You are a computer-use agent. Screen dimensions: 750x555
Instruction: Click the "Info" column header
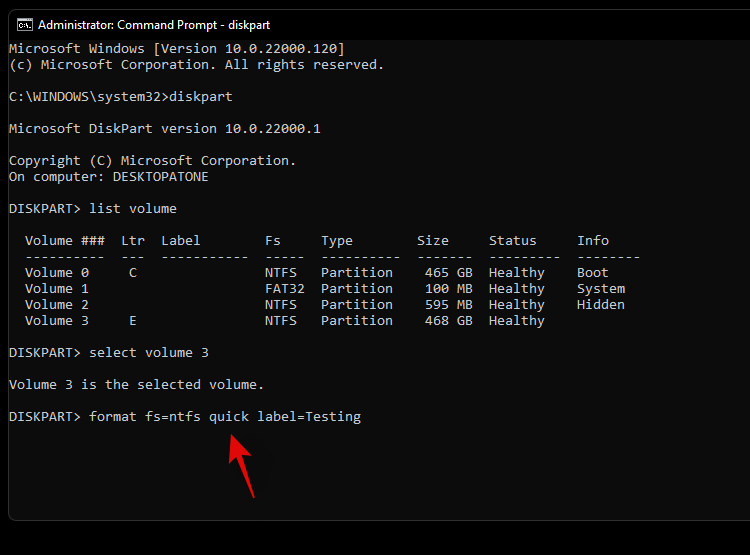[x=593, y=241]
